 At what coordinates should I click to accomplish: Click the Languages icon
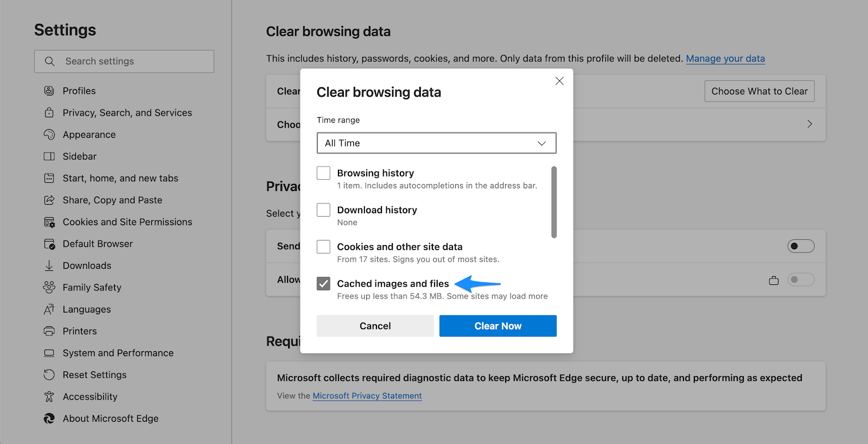pyautogui.click(x=49, y=309)
